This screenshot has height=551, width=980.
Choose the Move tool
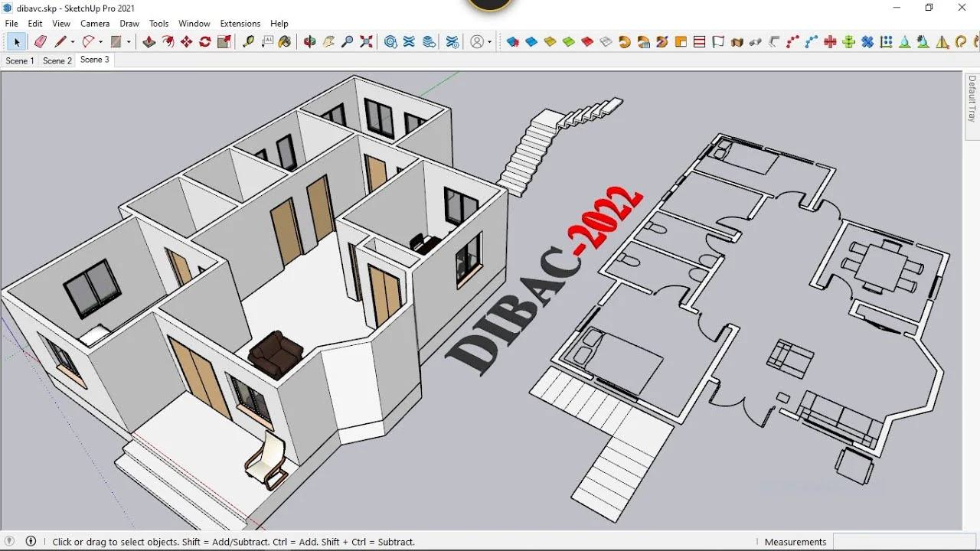point(187,42)
